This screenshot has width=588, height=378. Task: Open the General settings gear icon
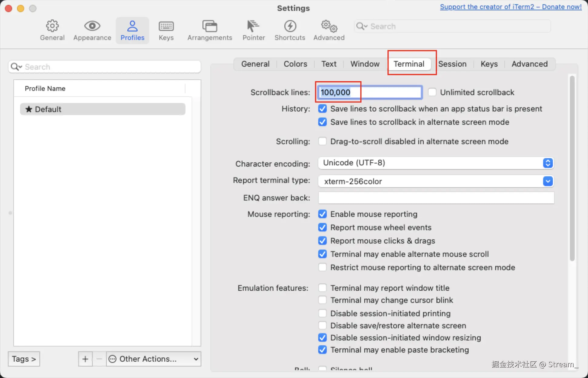52,26
